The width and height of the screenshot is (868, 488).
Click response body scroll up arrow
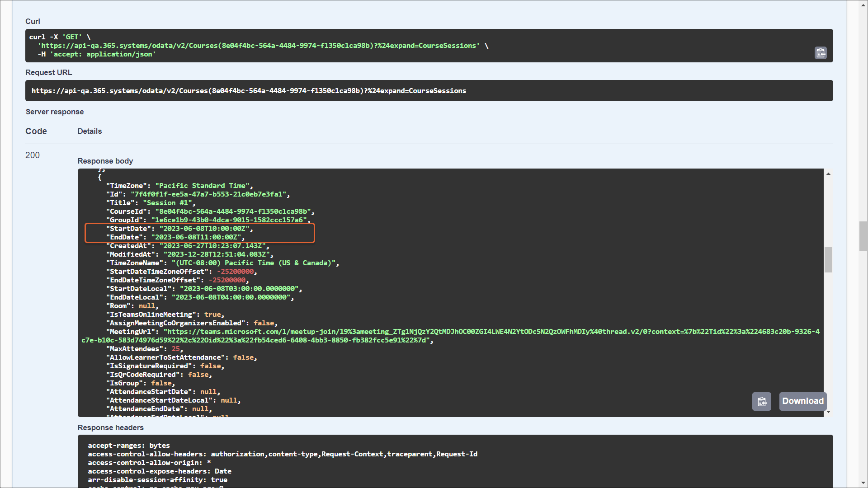click(828, 174)
